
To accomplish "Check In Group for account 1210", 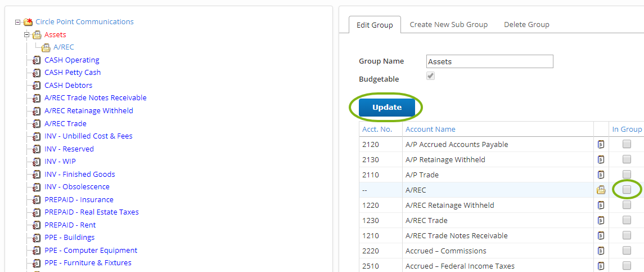I will [x=627, y=235].
